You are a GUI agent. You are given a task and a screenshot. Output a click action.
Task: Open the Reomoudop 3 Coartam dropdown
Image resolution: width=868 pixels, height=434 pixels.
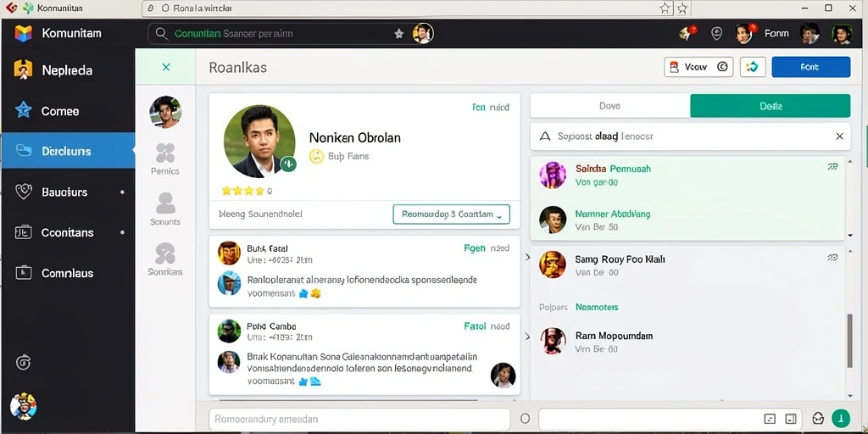click(x=451, y=214)
